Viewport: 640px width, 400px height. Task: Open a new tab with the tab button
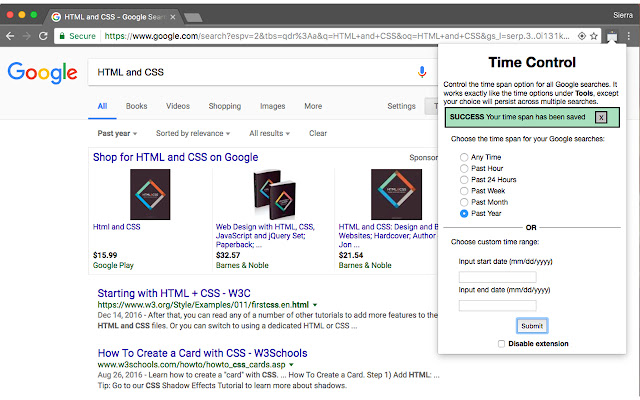coord(193,17)
